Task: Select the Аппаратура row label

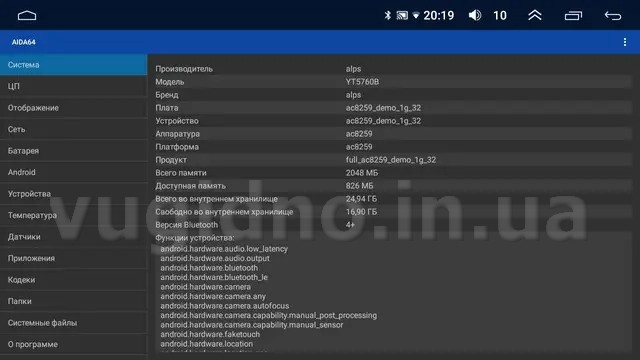Action: (x=178, y=134)
